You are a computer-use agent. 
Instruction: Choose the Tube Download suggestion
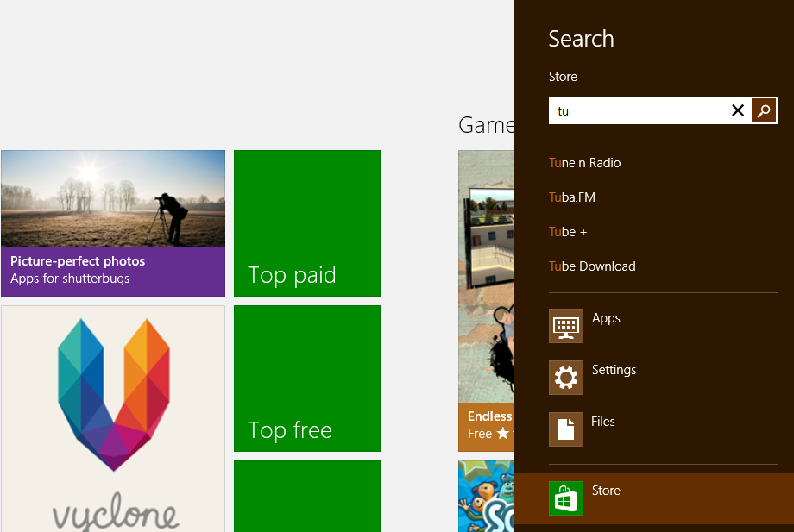coord(592,266)
